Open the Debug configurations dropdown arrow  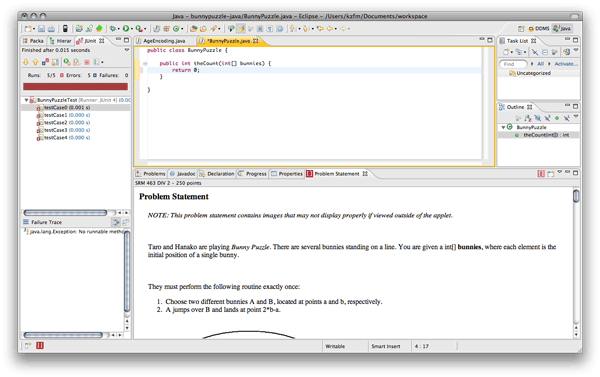[x=118, y=29]
